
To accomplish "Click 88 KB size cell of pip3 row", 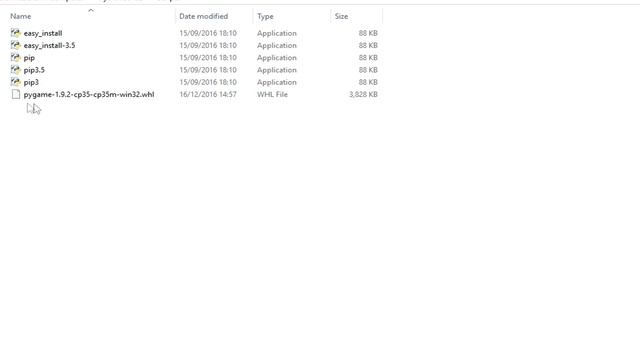I will tap(368, 82).
